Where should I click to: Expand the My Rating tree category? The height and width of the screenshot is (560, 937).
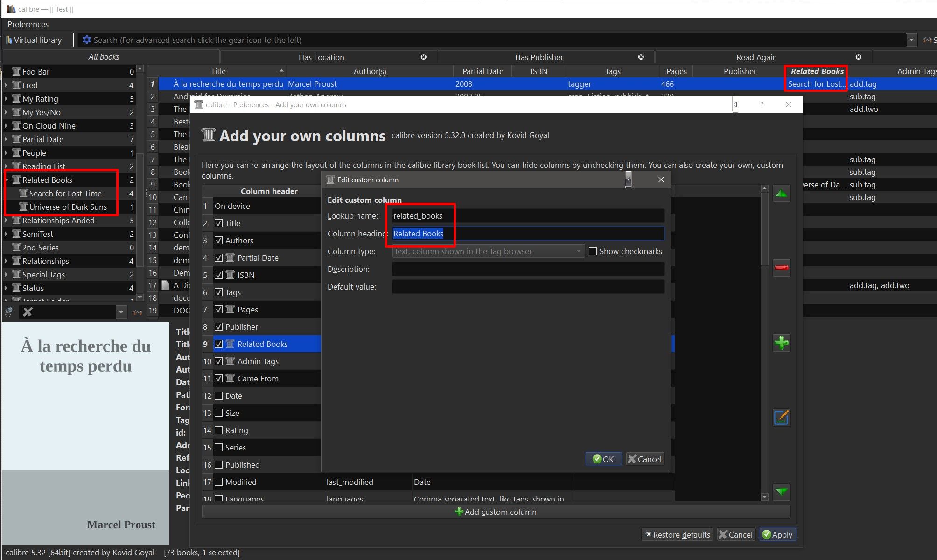click(x=7, y=99)
